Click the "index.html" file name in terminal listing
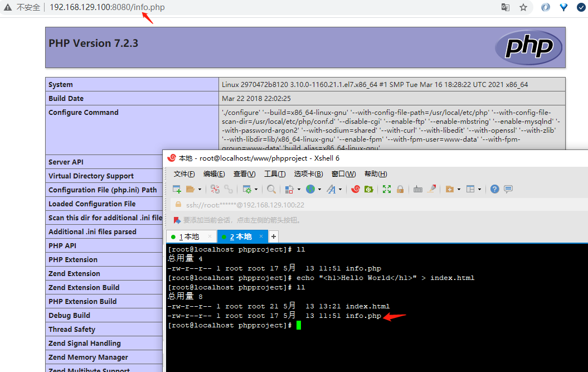The image size is (588, 372). click(367, 306)
